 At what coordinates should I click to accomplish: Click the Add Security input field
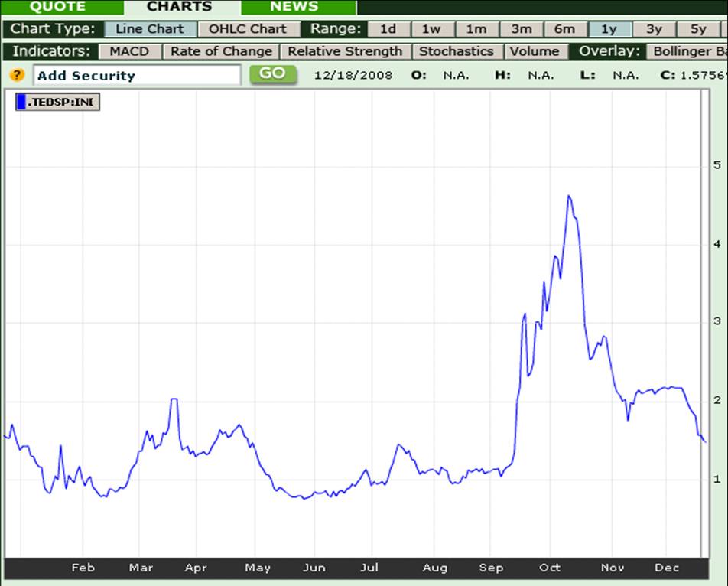point(137,75)
